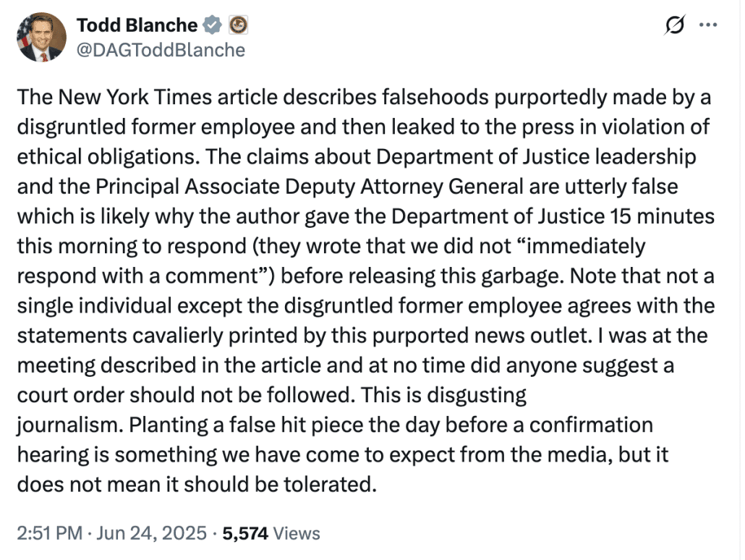Open the three-dot more options menu
This screenshot has height=560, width=745.
[707, 25]
